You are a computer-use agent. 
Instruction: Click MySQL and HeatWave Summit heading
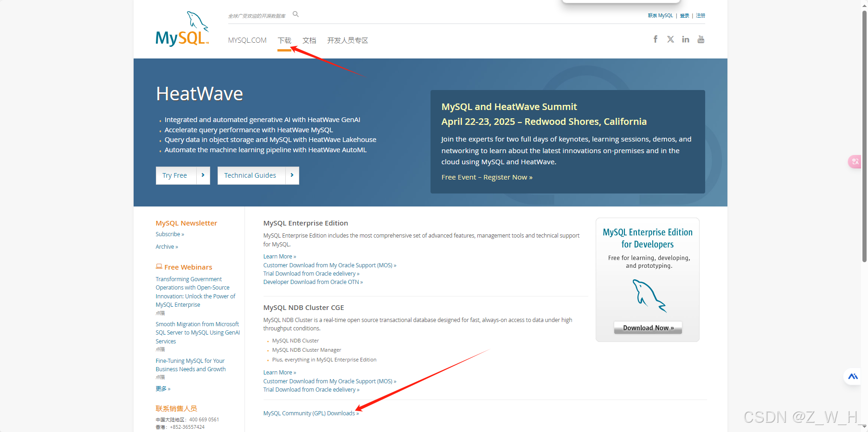coord(509,107)
